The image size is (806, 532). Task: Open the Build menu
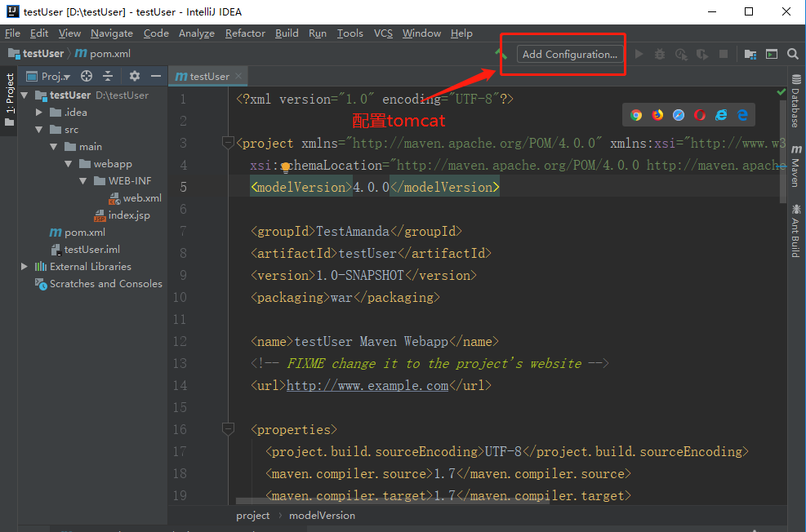click(287, 33)
